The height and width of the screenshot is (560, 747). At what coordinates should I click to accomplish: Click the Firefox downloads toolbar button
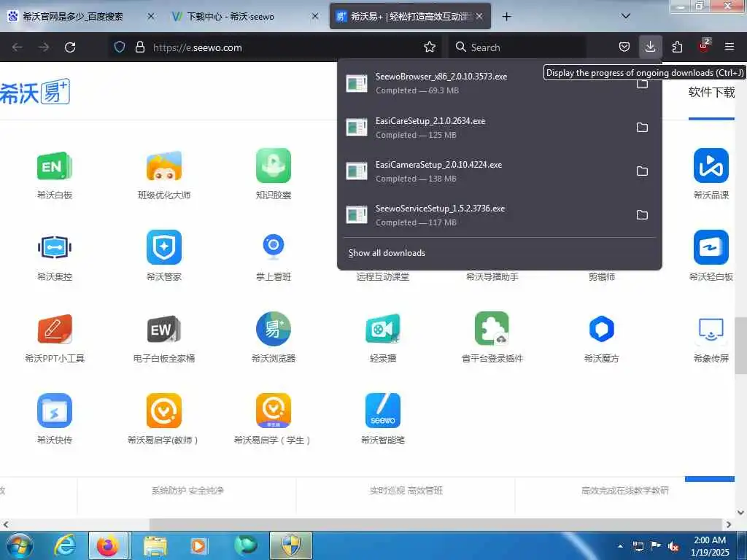coord(650,47)
